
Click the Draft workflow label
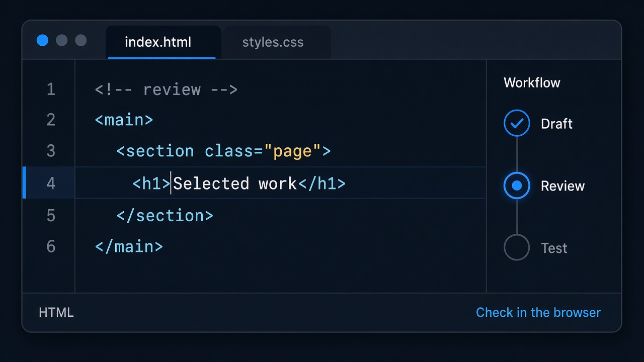pyautogui.click(x=556, y=124)
